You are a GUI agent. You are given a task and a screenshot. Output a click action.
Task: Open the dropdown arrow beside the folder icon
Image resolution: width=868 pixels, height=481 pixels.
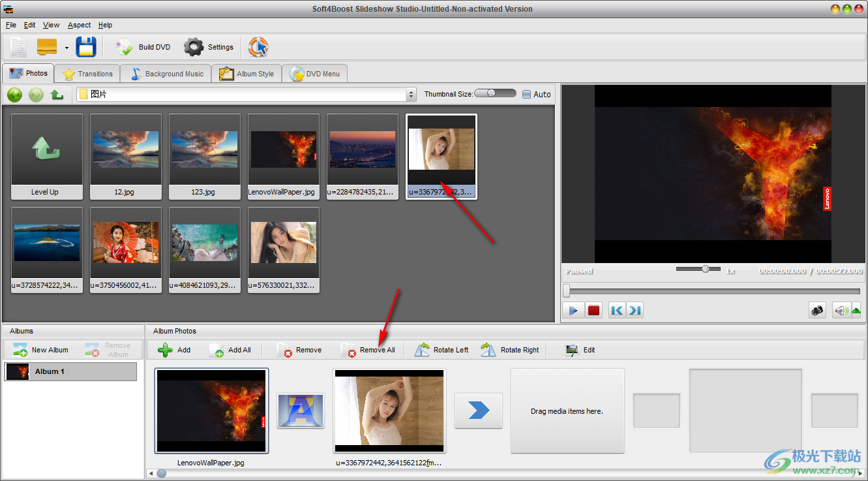[67, 48]
